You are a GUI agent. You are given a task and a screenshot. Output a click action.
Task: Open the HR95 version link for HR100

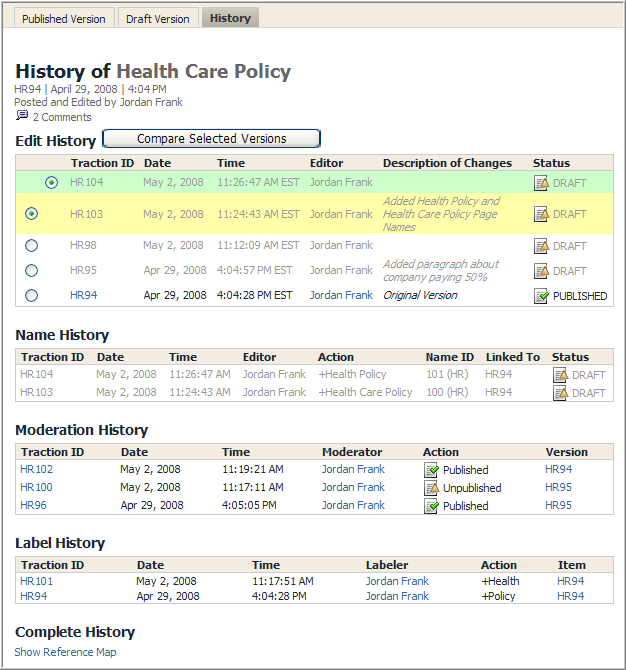tap(558, 487)
